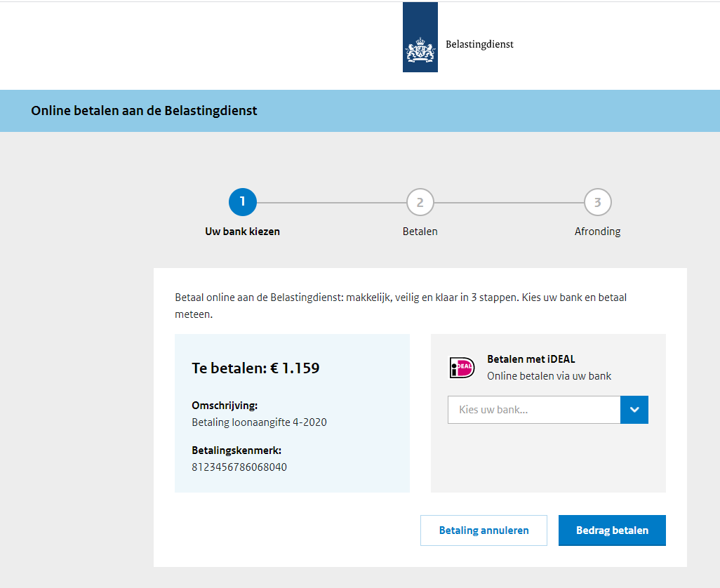
Task: Click the payment reference number 8123456786068040
Action: 239,467
